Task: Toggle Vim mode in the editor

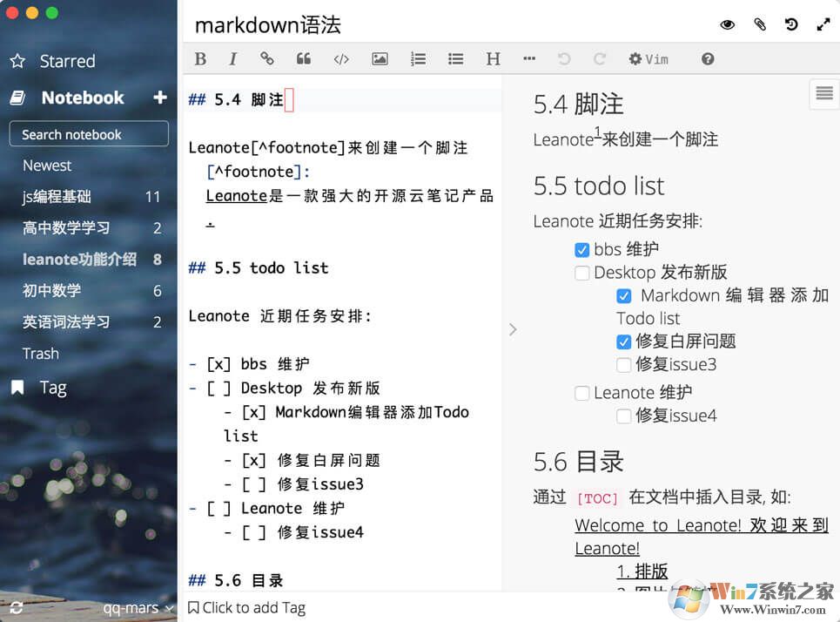Action: tap(648, 59)
